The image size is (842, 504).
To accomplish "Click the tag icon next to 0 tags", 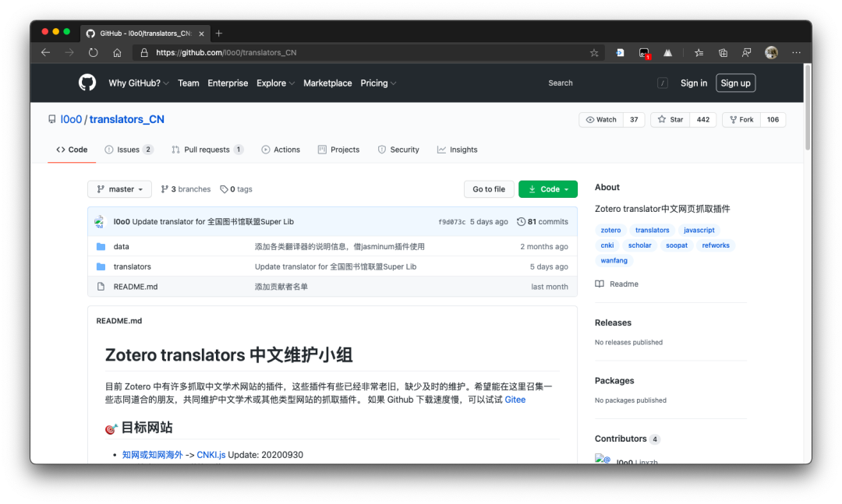I will [224, 189].
